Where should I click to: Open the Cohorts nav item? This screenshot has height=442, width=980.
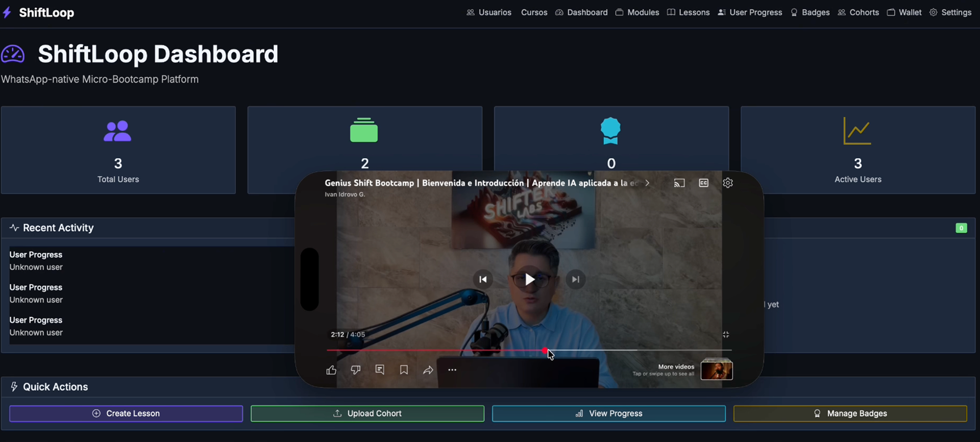tap(858, 12)
